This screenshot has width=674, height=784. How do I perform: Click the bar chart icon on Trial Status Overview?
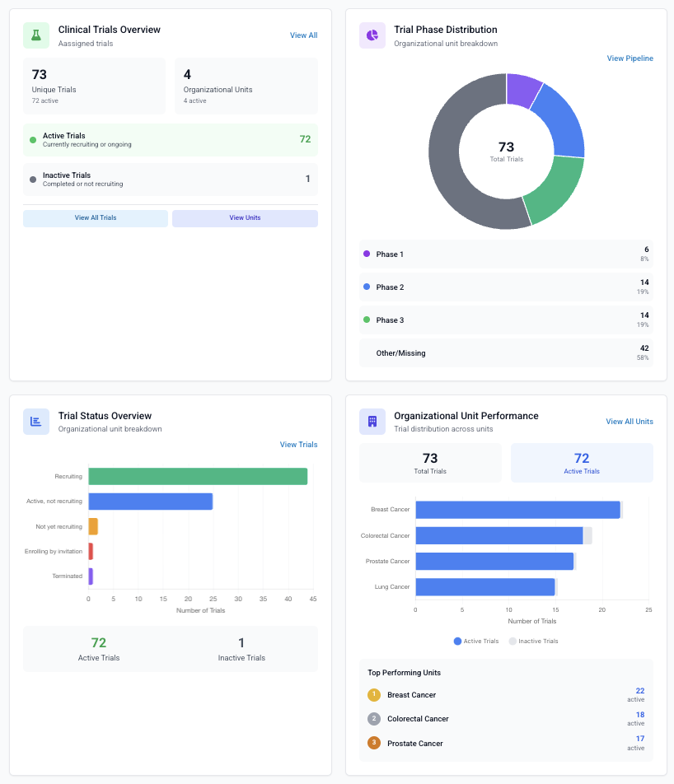36,421
